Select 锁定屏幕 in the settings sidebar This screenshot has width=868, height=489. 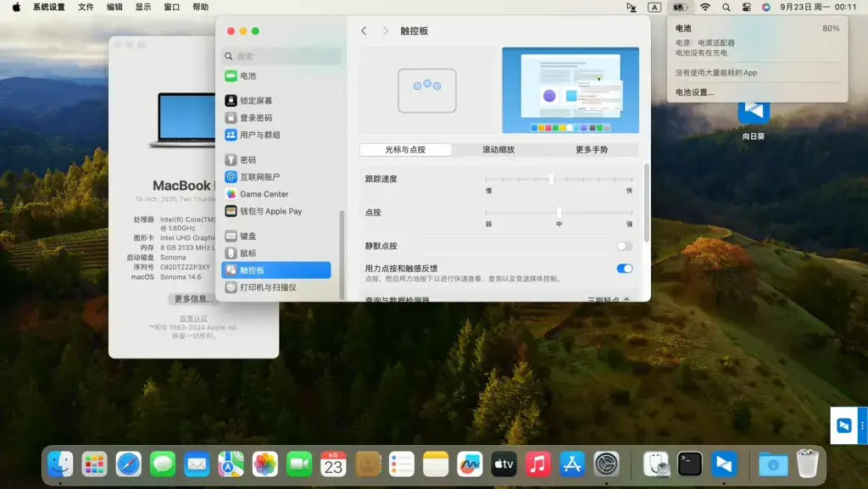275,101
